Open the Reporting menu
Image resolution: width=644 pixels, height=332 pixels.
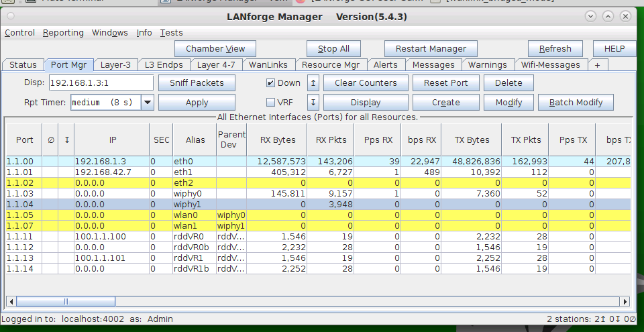[x=63, y=32]
